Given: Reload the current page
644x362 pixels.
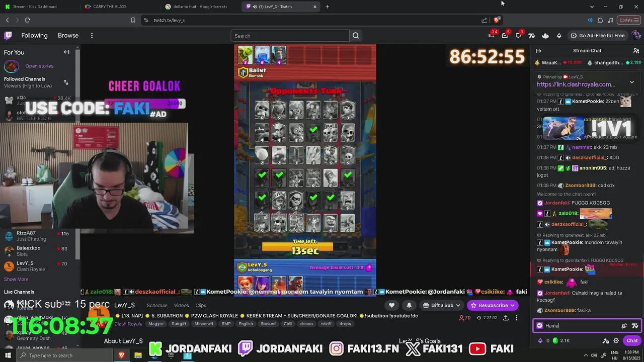Looking at the screenshot, I should pos(27,20).
